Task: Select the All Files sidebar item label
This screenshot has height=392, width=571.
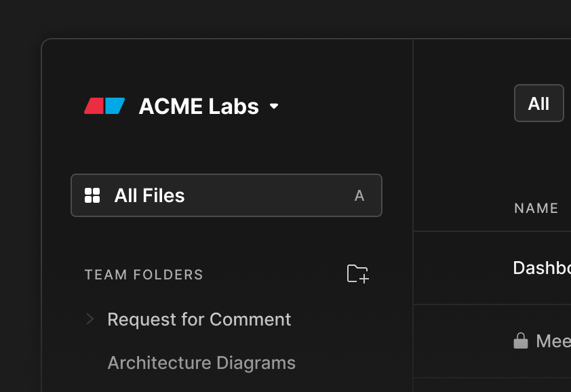Action: (149, 195)
